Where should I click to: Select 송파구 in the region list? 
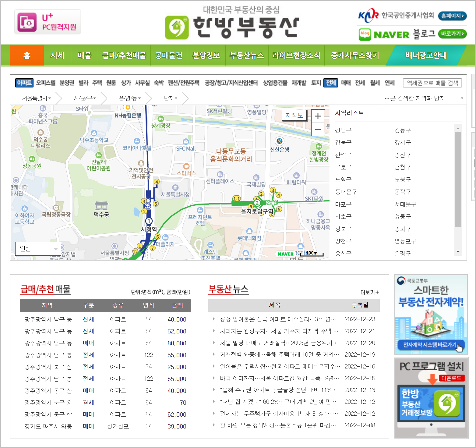click(403, 229)
